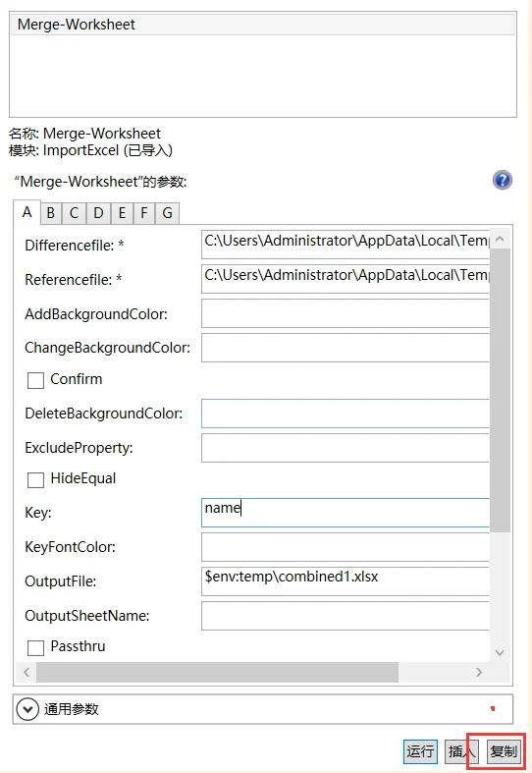Open help for Merge-Worksheet parameters
Viewport: 532px width, 773px height.
(x=502, y=181)
